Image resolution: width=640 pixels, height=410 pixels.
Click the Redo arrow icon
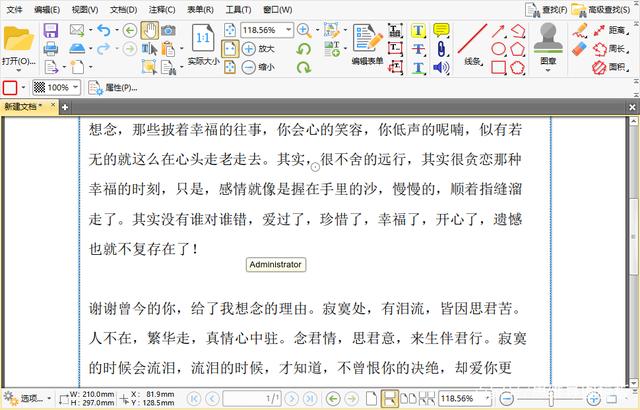104,49
